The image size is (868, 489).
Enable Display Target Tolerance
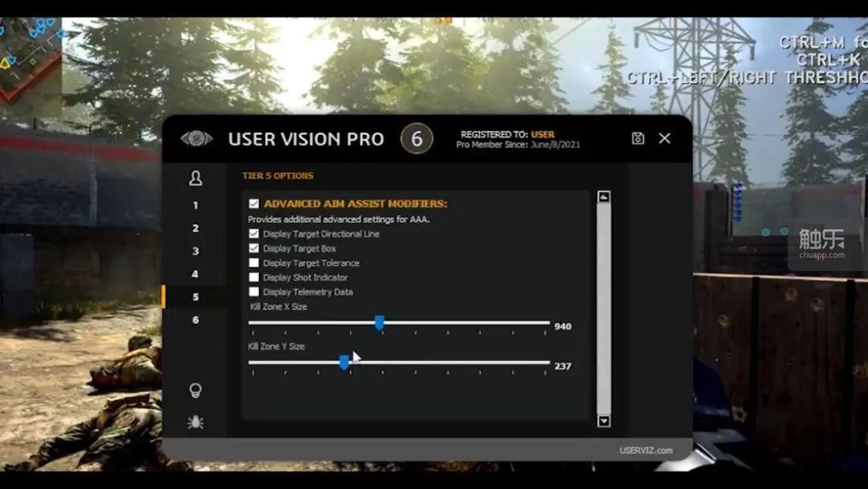[253, 262]
